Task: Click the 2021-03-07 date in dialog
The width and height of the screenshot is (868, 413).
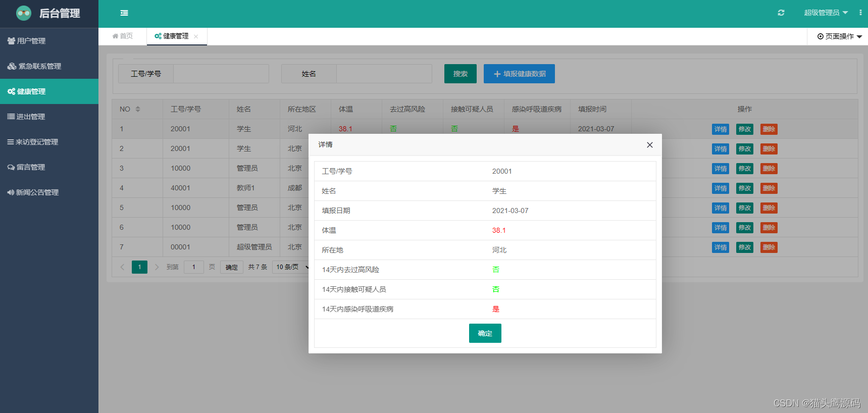Action: point(510,211)
